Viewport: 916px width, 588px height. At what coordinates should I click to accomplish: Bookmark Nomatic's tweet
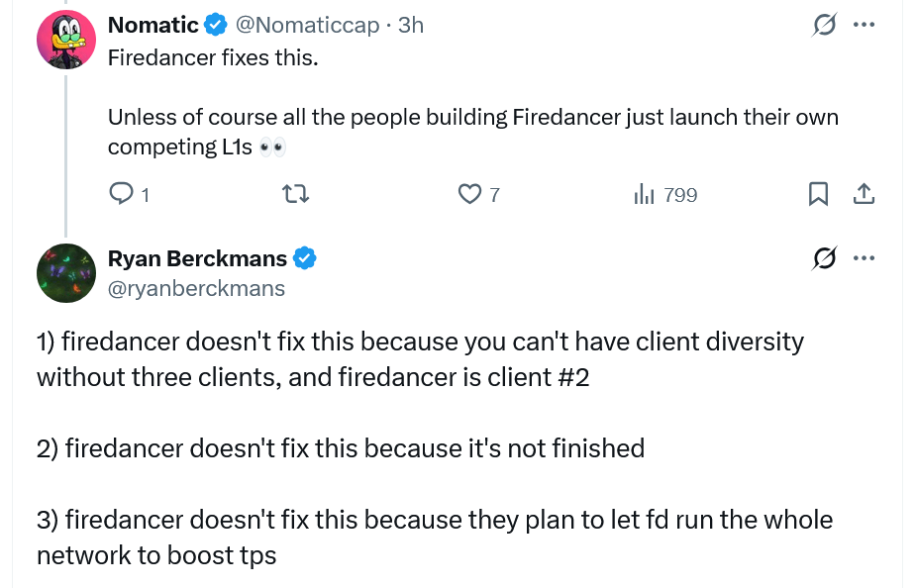(819, 195)
